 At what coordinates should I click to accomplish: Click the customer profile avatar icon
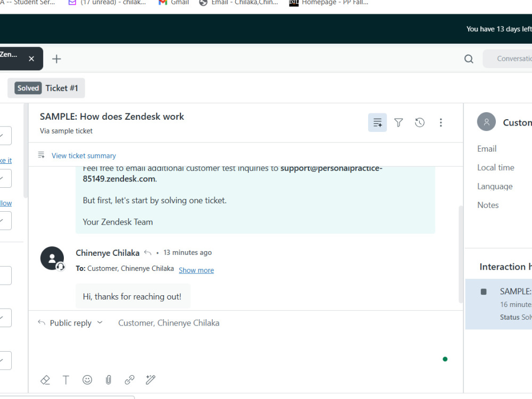[486, 122]
